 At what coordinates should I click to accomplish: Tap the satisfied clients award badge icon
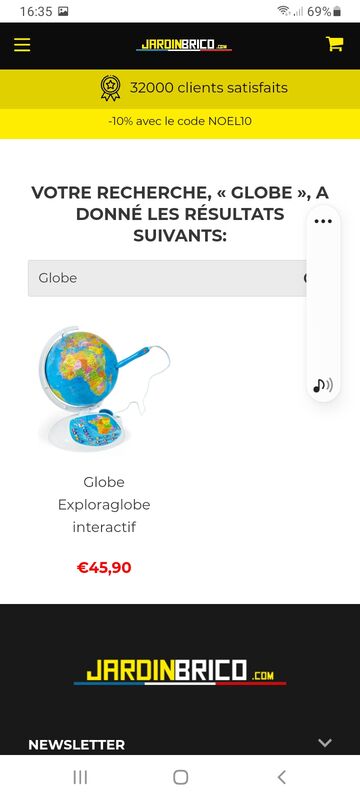click(x=110, y=88)
